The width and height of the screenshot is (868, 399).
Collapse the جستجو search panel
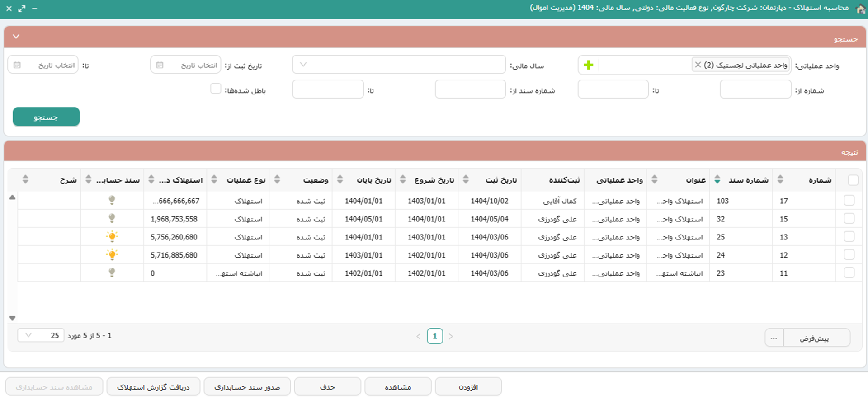click(x=16, y=37)
